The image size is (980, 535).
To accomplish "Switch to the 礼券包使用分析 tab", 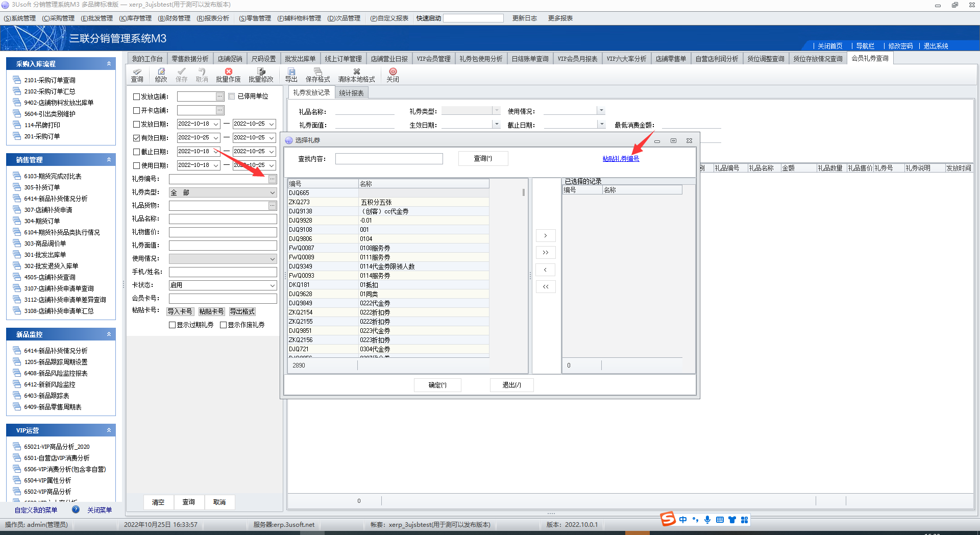I will point(481,59).
